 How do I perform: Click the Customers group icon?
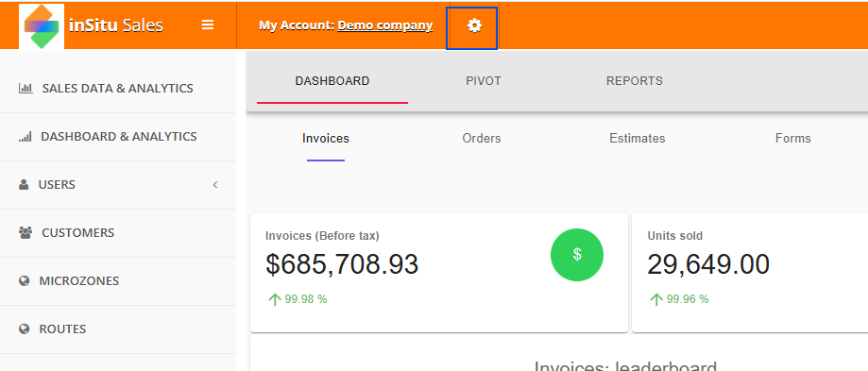coord(26,233)
